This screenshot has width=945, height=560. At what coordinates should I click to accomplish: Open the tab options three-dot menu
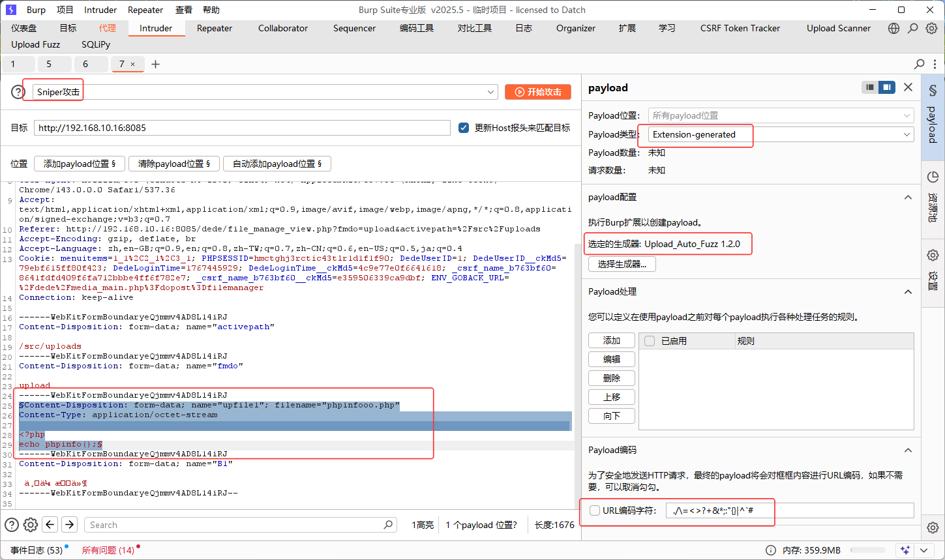(935, 64)
